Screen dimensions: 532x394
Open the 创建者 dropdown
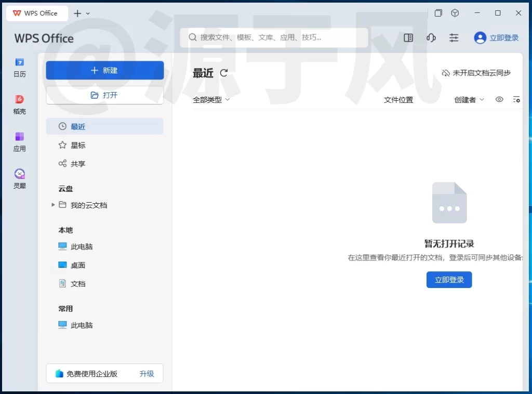click(x=469, y=100)
